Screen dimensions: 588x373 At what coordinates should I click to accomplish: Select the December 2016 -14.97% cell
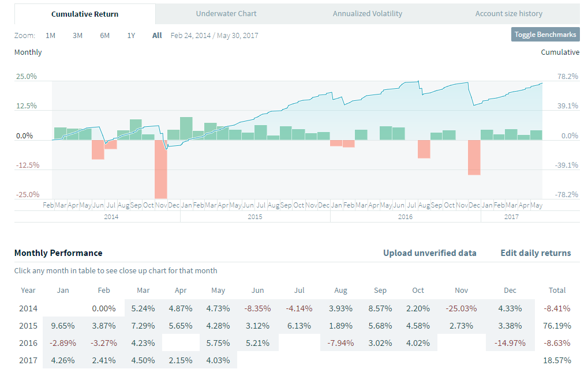[510, 343]
